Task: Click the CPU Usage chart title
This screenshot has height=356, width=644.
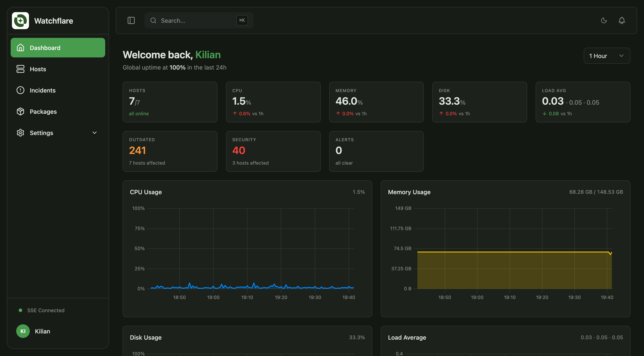Action: point(146,192)
